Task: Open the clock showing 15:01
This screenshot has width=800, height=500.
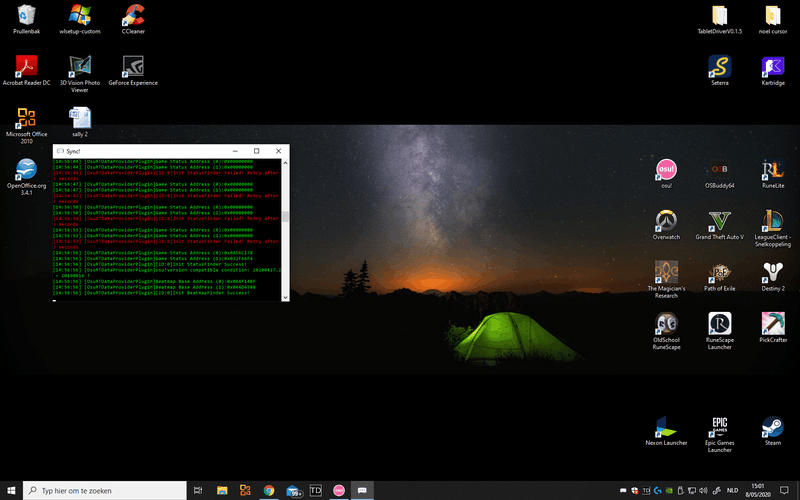Action: pos(758,490)
